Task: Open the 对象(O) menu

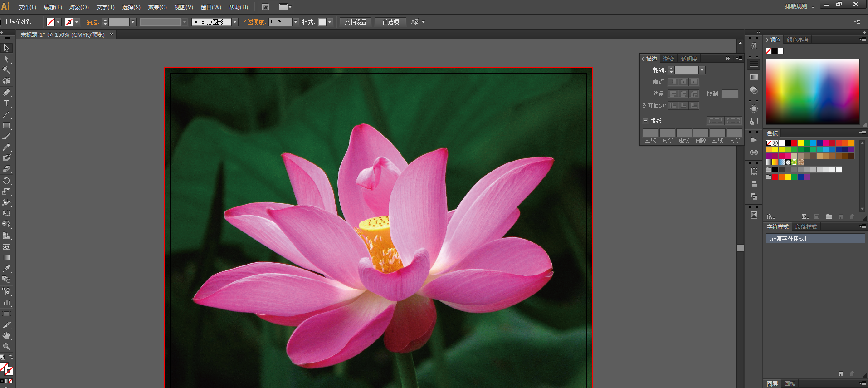Action: [79, 7]
